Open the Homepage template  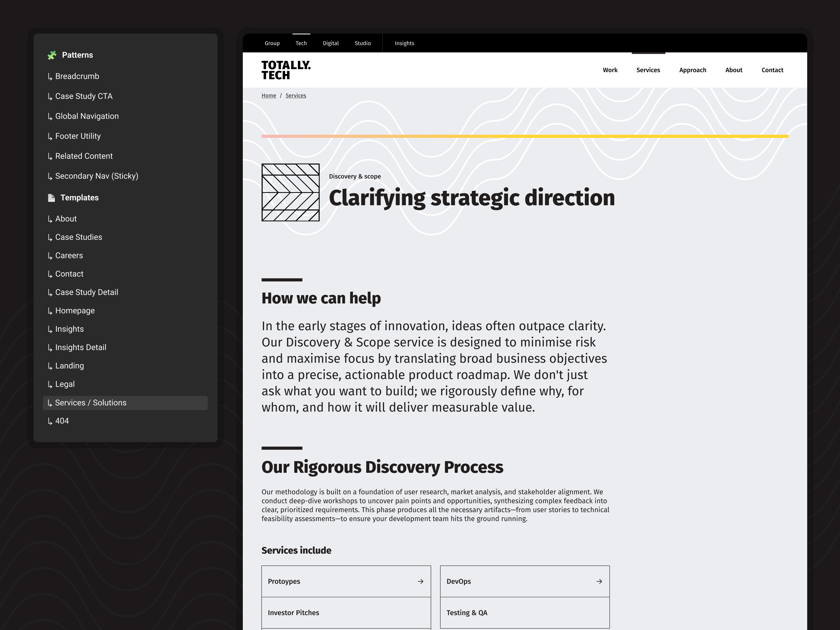pos(75,311)
